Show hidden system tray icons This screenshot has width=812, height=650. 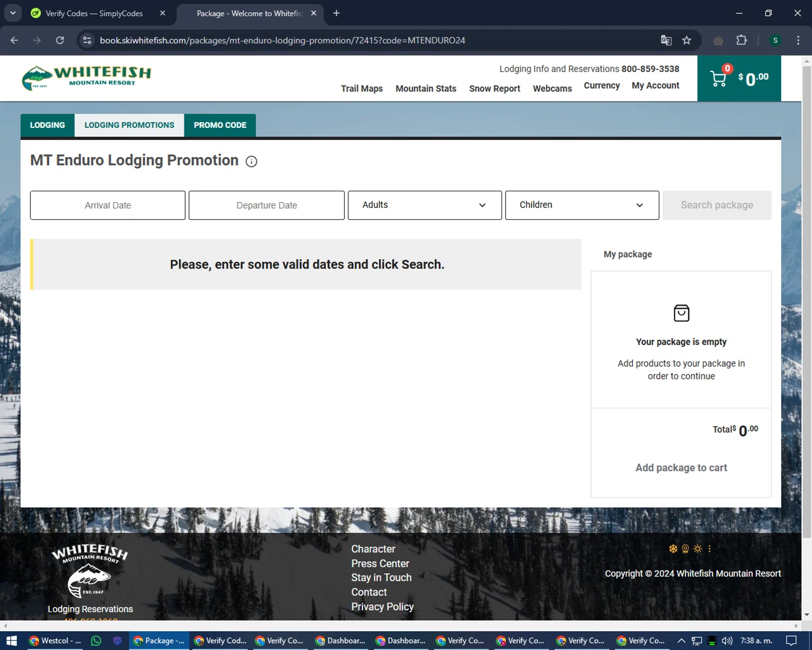(x=682, y=641)
